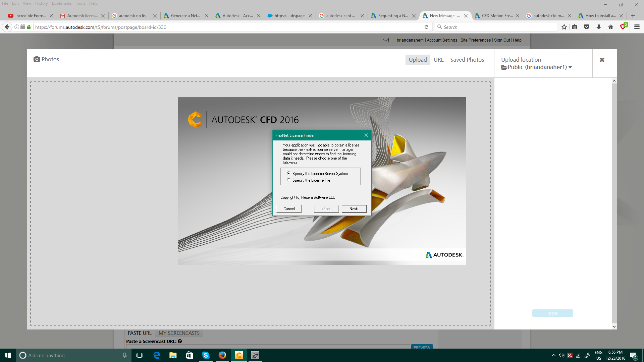The width and height of the screenshot is (644, 362).
Task: Open the Bookmarks menu in Firefox
Action: 62,3
